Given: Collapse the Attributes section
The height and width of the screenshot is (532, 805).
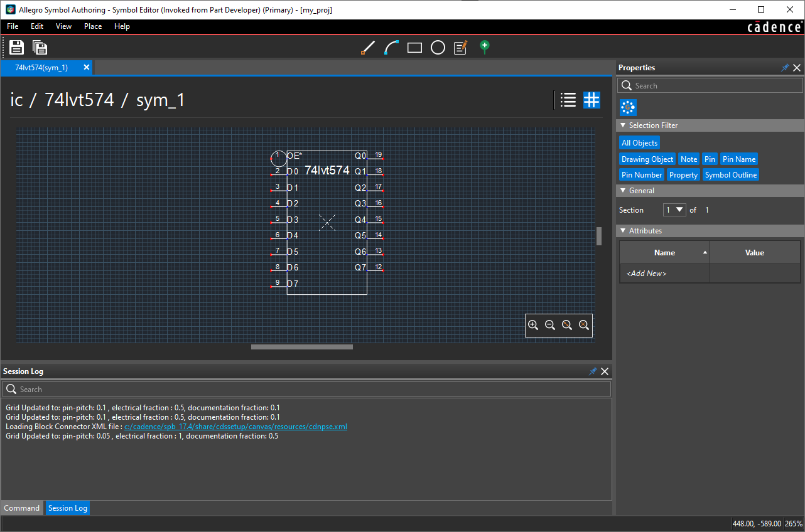Looking at the screenshot, I should tap(623, 231).
